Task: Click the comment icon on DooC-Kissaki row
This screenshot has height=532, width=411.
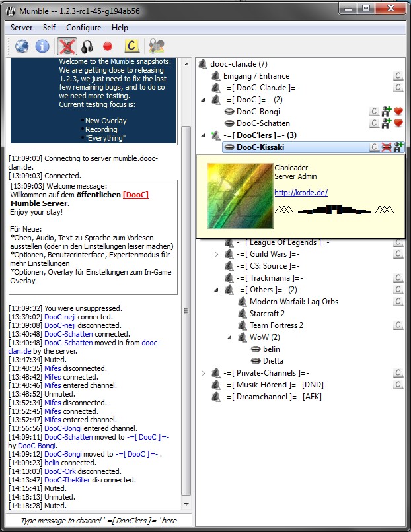Action: point(374,147)
